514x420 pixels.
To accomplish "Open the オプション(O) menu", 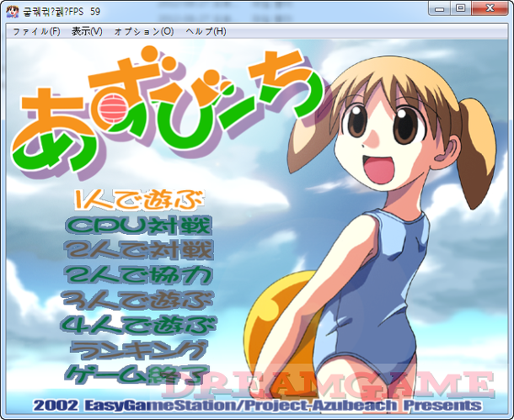I will pyautogui.click(x=144, y=31).
